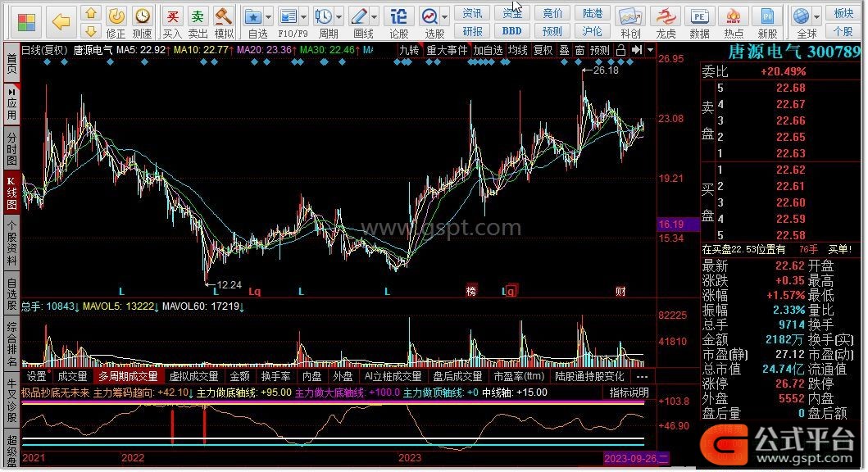Viewport: 868px width, 472px height.
Task: Click the 周期 period clock icon
Action: point(323,16)
